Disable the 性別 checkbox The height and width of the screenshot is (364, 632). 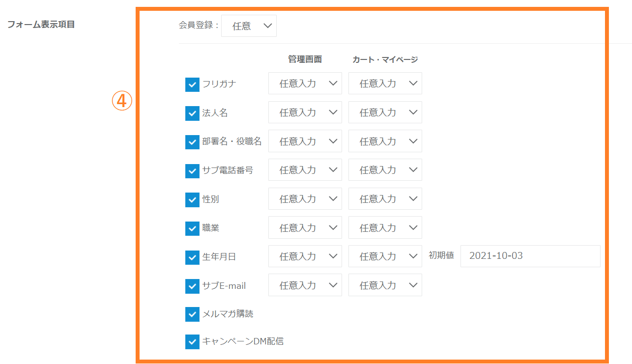click(x=192, y=200)
